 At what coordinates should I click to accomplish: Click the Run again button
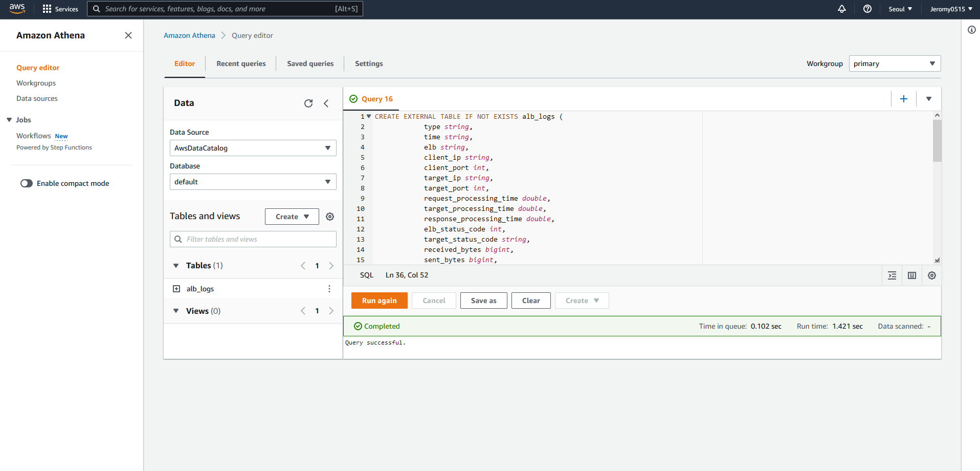point(380,301)
